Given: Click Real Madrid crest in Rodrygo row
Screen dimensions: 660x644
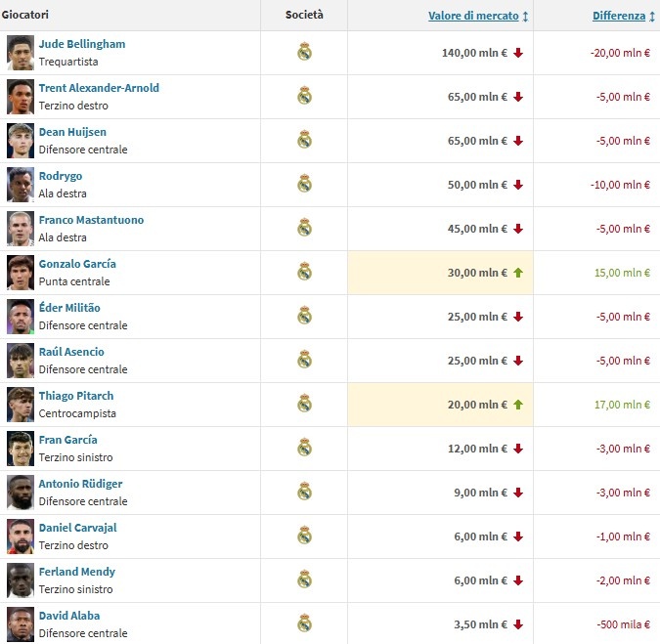Looking at the screenshot, I should 304,184.
